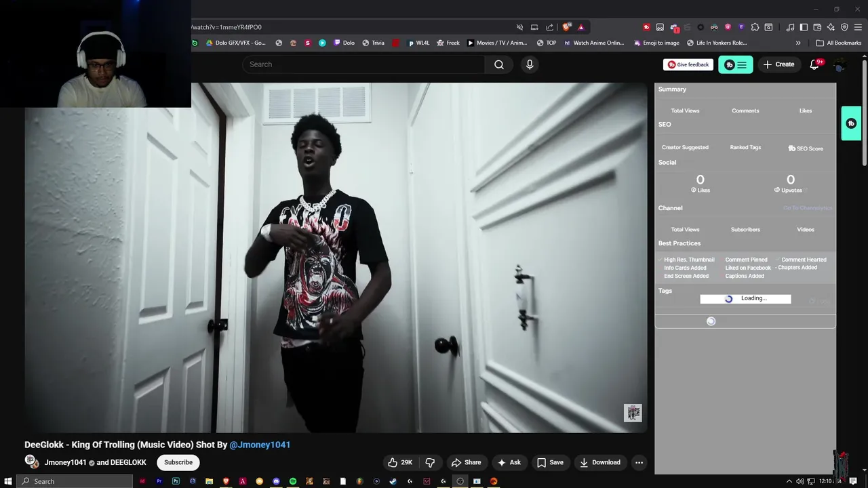Open the Freek bookmark

click(448, 43)
